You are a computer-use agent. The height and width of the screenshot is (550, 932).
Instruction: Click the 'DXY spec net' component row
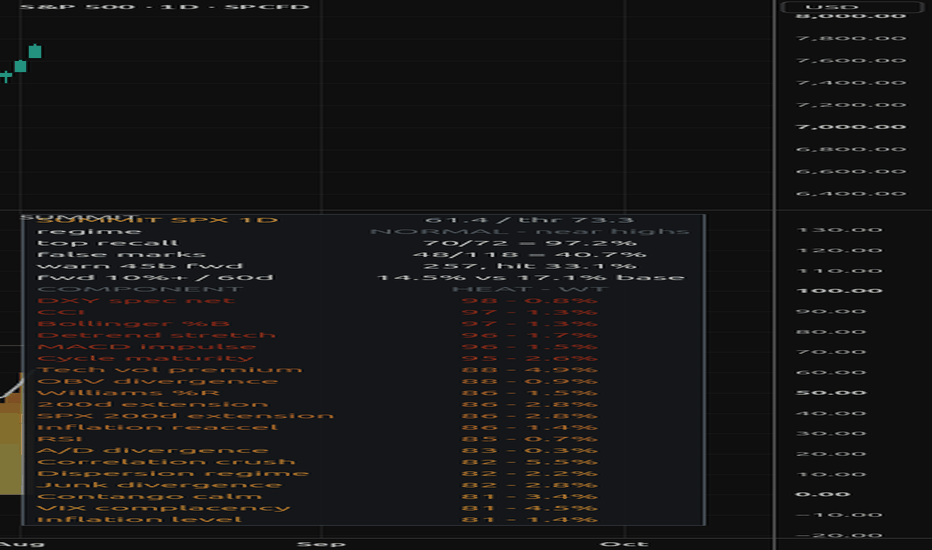click(x=136, y=300)
